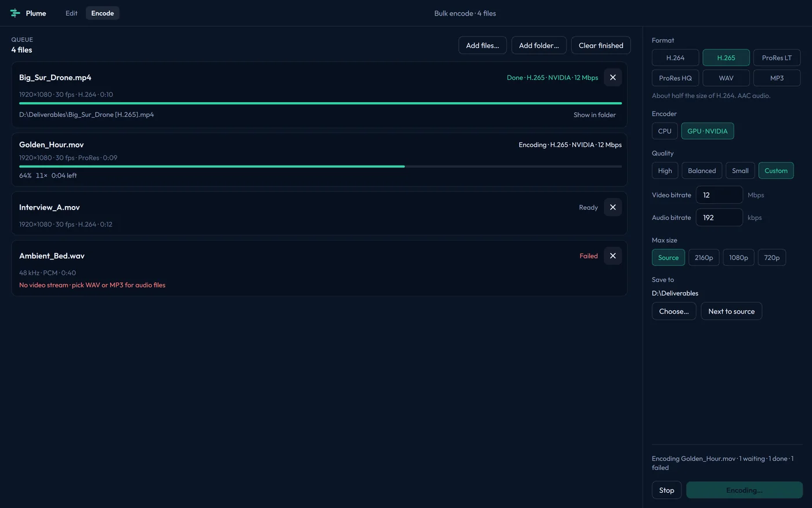Select the Interview_A.mov file name
The height and width of the screenshot is (508, 812).
tap(49, 207)
